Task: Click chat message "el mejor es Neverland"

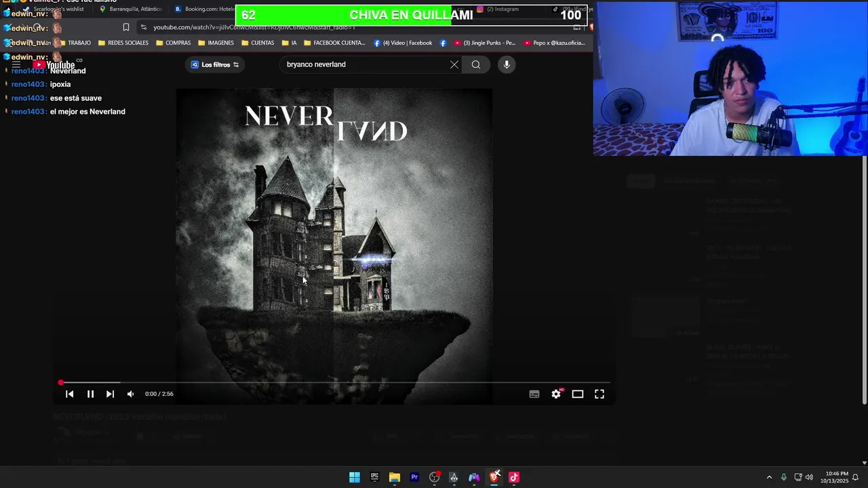Action: point(87,112)
